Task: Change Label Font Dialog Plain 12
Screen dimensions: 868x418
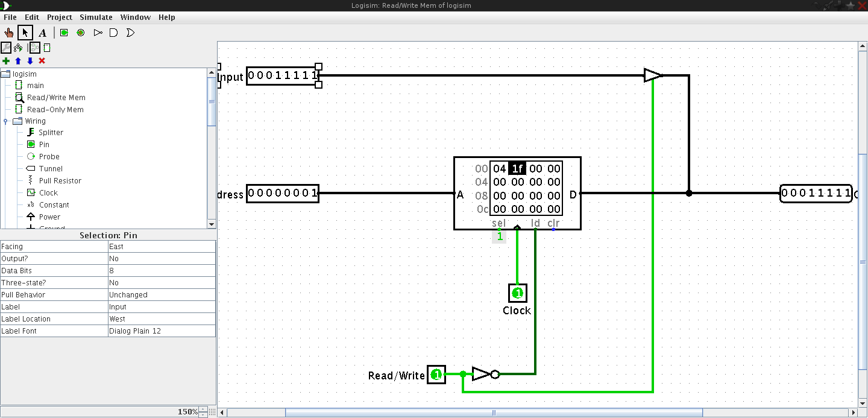Action: tap(162, 331)
